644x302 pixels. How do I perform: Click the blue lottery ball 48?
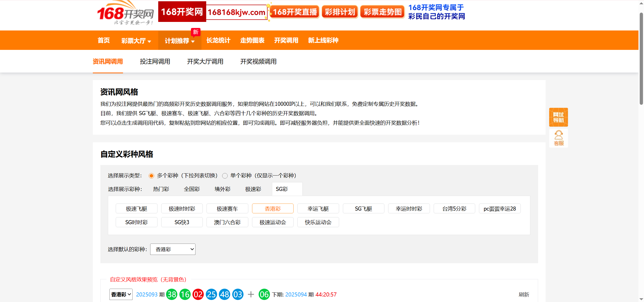224,294
